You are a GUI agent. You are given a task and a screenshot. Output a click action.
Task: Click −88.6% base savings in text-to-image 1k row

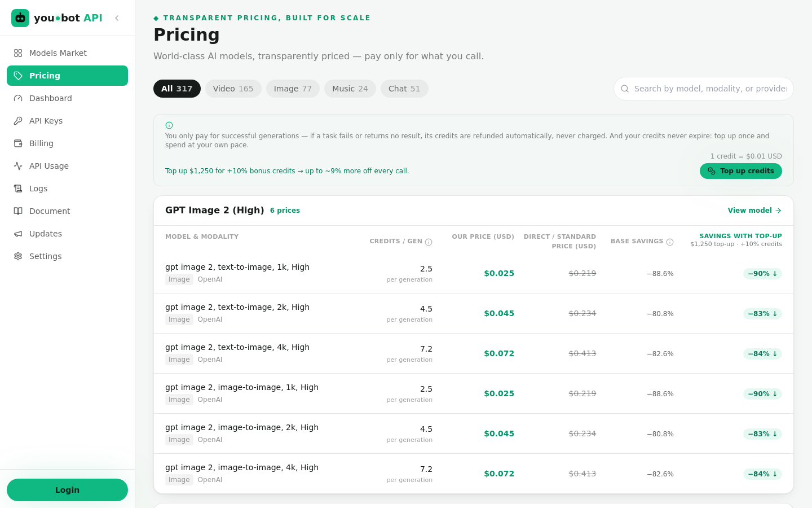(x=660, y=274)
